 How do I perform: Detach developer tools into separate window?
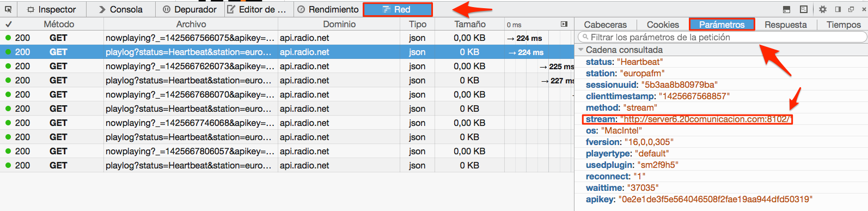point(851,9)
